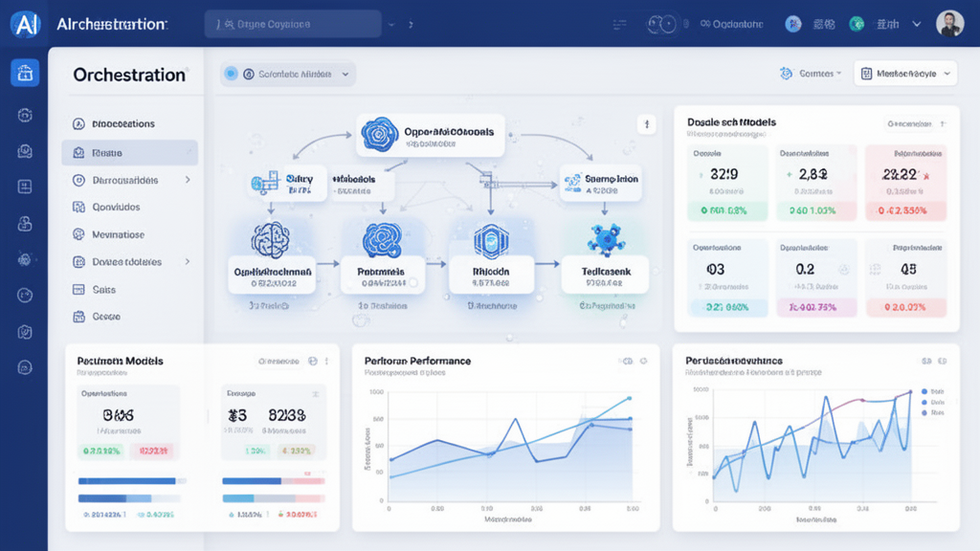980x551 pixels.
Task: Click the blue molecule icon in the flow diagram
Action: tap(606, 240)
